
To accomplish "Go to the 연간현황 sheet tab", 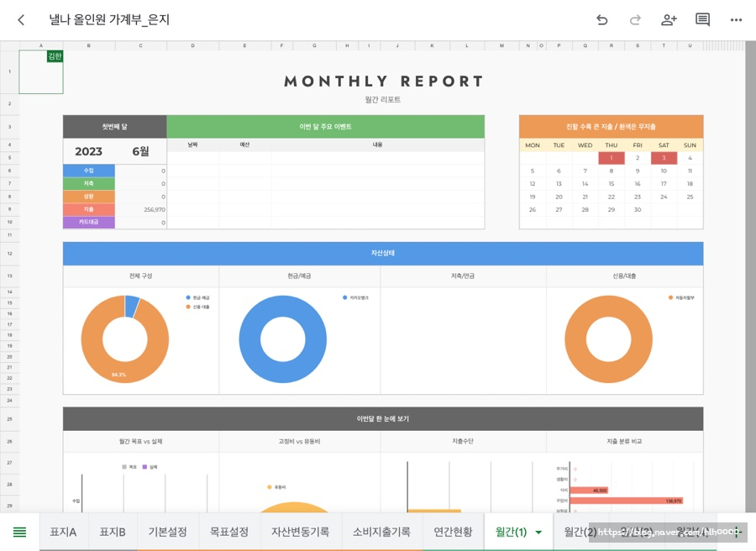I will coord(453,532).
